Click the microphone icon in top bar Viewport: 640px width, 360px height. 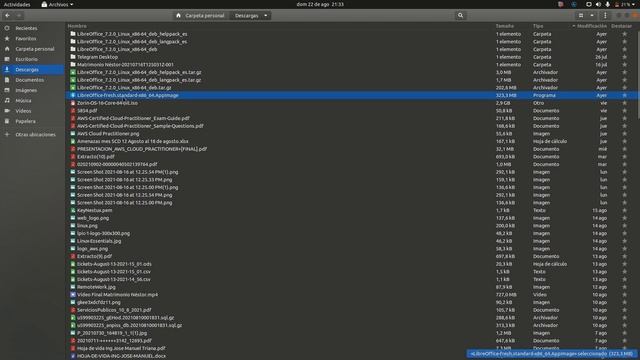(607, 4)
